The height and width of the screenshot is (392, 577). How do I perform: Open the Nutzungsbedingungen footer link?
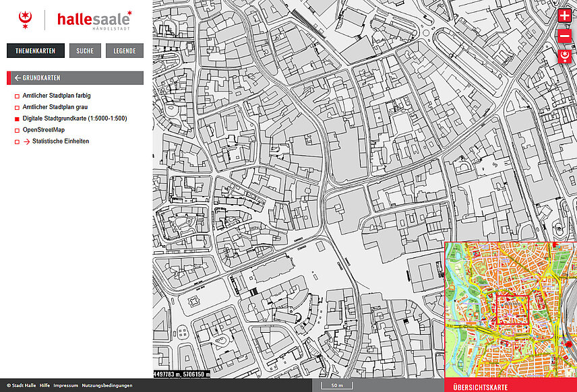(x=107, y=386)
